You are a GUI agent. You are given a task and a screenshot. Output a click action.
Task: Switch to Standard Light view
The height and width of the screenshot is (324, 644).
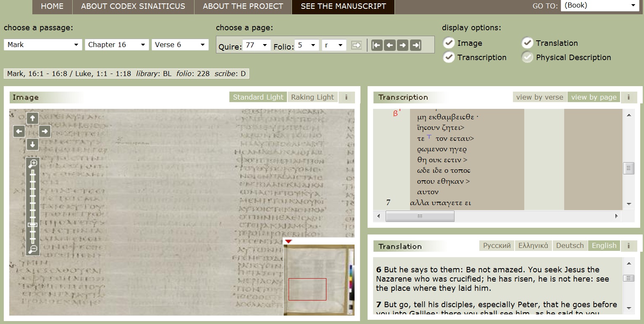(x=258, y=97)
